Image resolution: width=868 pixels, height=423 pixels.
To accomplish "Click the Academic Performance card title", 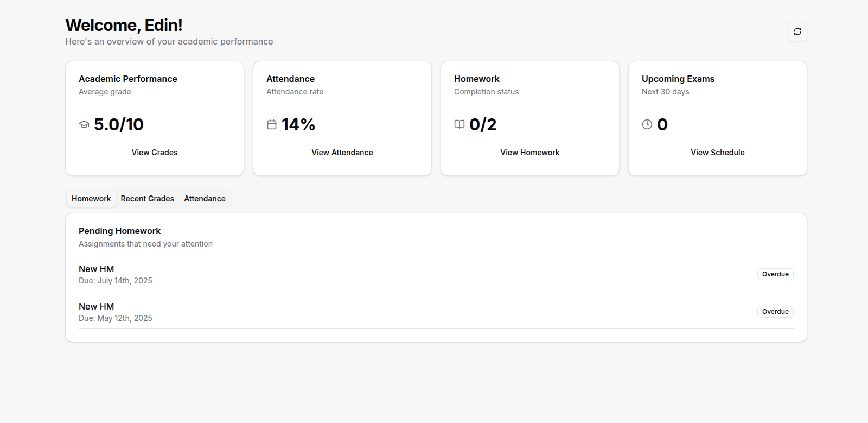I will [128, 79].
